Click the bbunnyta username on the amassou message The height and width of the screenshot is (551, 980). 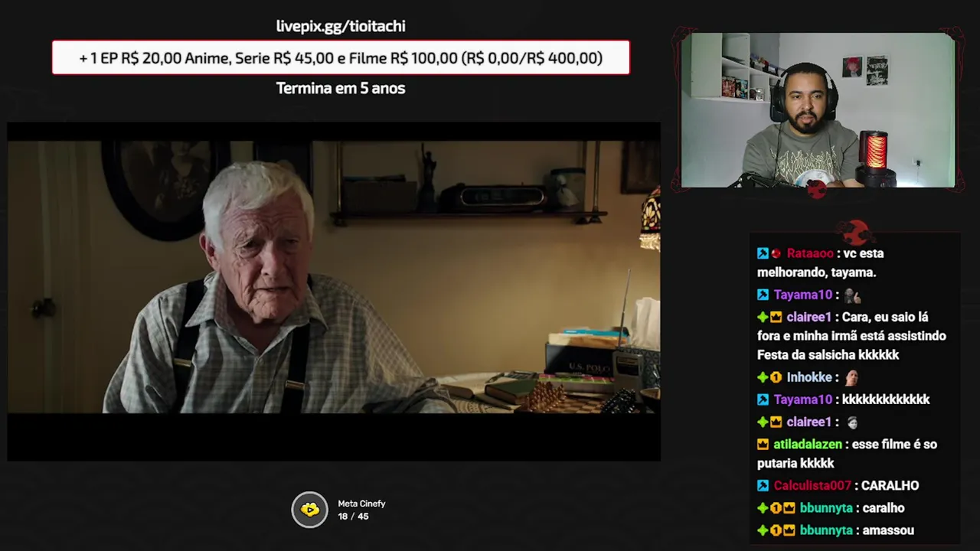826,530
